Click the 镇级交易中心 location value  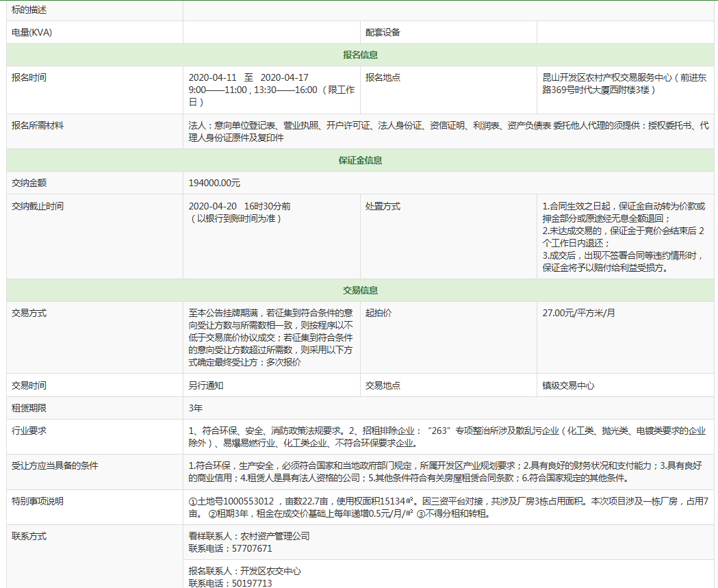[568, 385]
